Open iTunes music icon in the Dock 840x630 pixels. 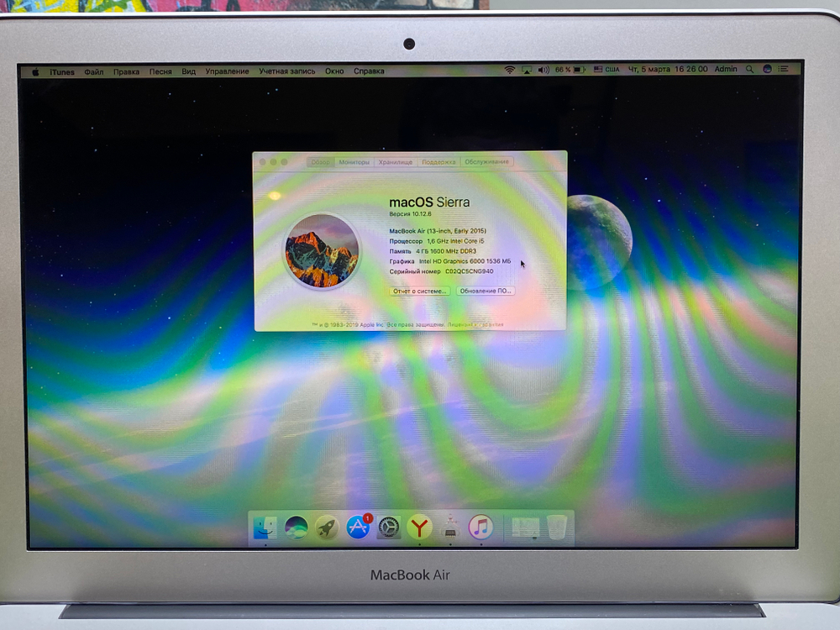(480, 528)
